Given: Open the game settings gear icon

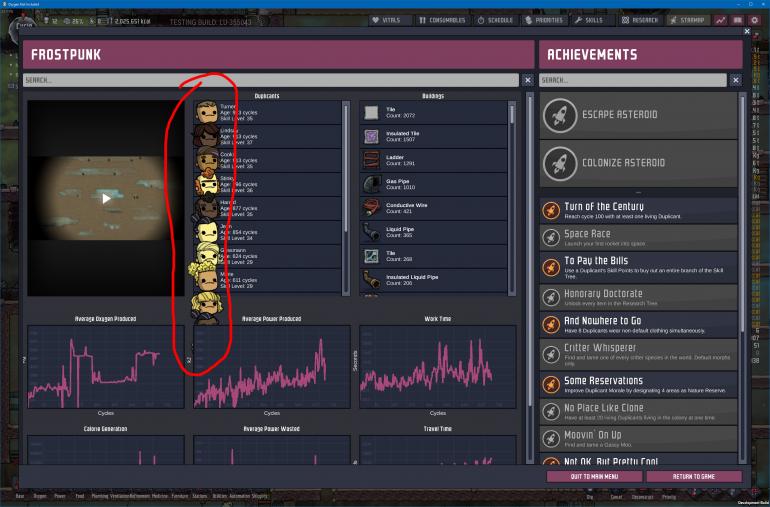Looking at the screenshot, I should click(755, 20).
